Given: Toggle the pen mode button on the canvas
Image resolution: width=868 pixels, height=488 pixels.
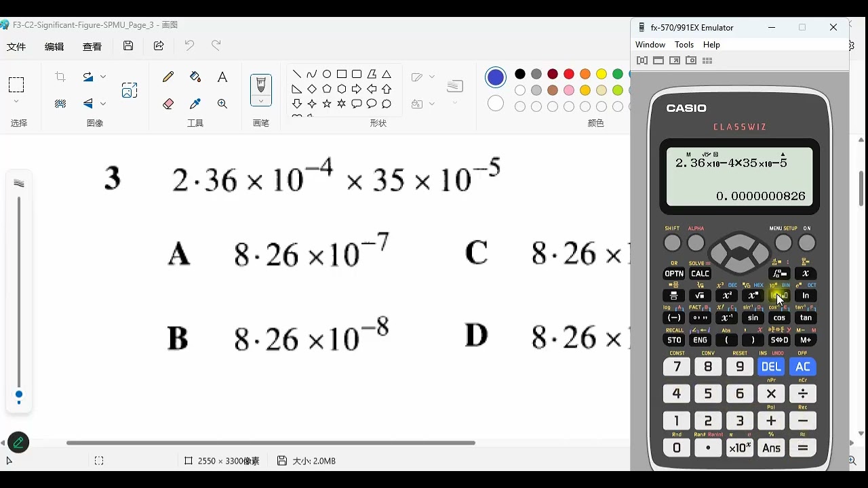Looking at the screenshot, I should 18,443.
